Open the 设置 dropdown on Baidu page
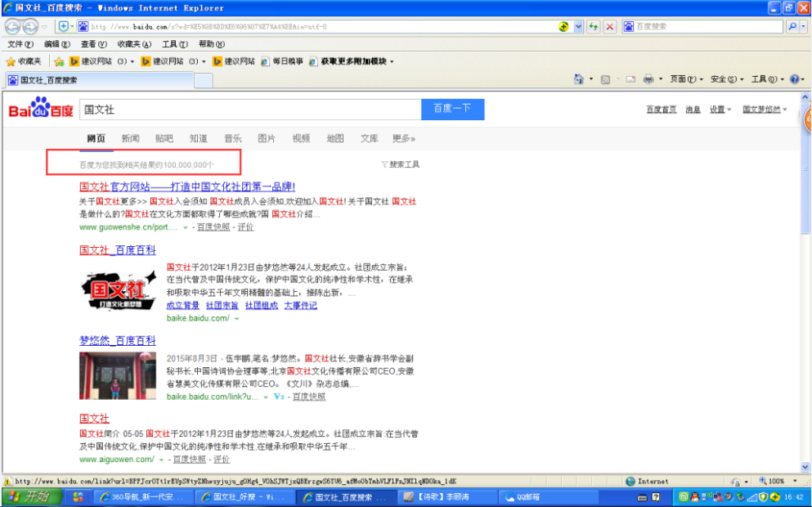This screenshot has height=507, width=812. [720, 110]
